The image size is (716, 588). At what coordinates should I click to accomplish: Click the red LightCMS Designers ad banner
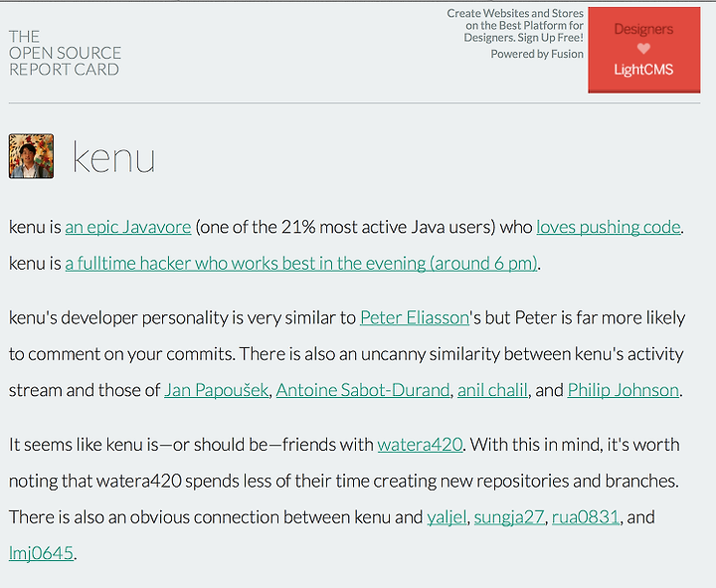(x=643, y=50)
